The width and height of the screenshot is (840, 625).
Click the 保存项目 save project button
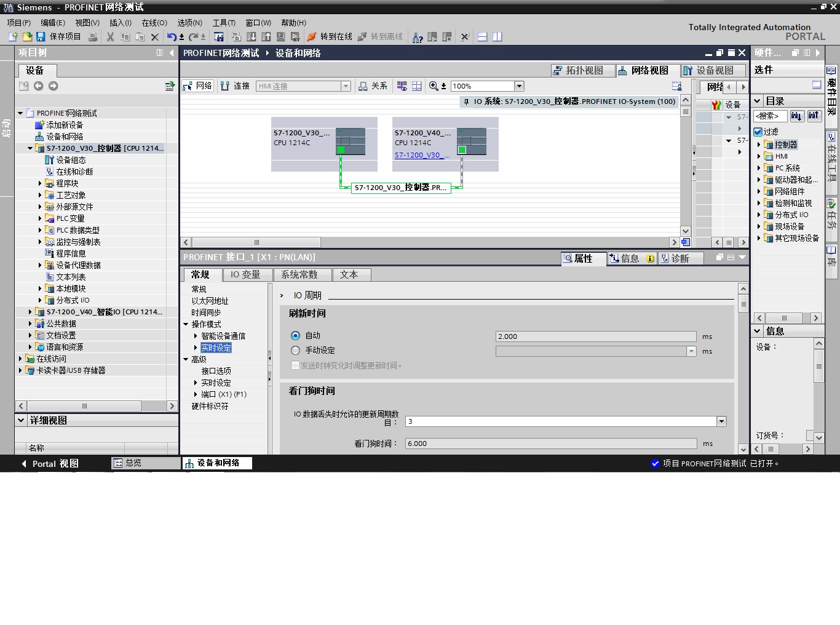(x=58, y=37)
